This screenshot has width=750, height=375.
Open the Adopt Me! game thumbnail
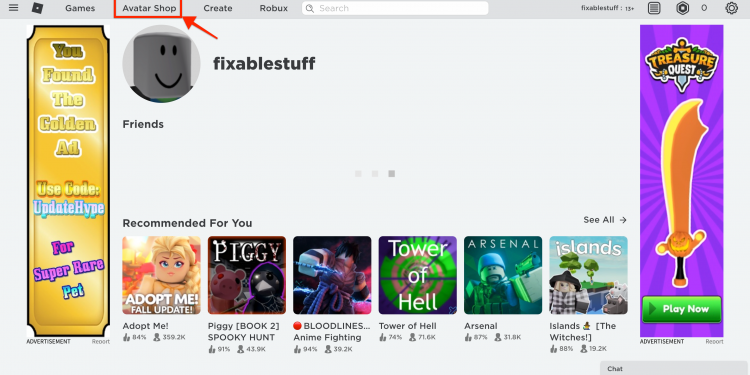click(161, 275)
